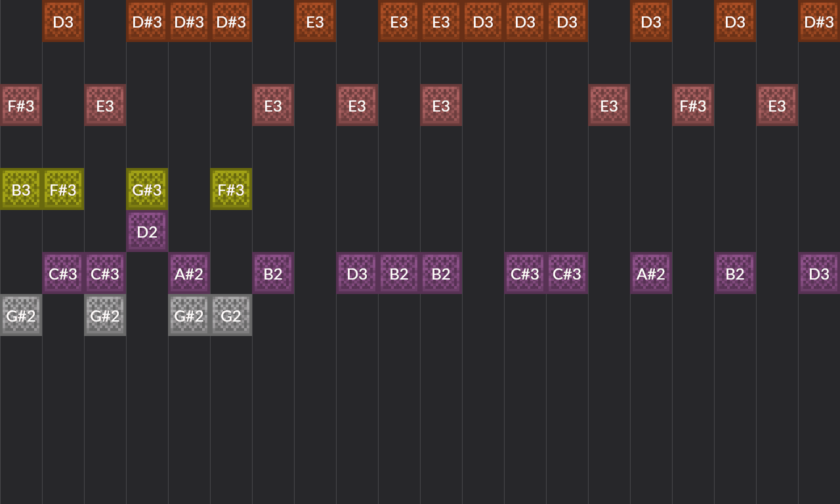
Task: Pick the gray G2 note block
Action: pos(231,315)
